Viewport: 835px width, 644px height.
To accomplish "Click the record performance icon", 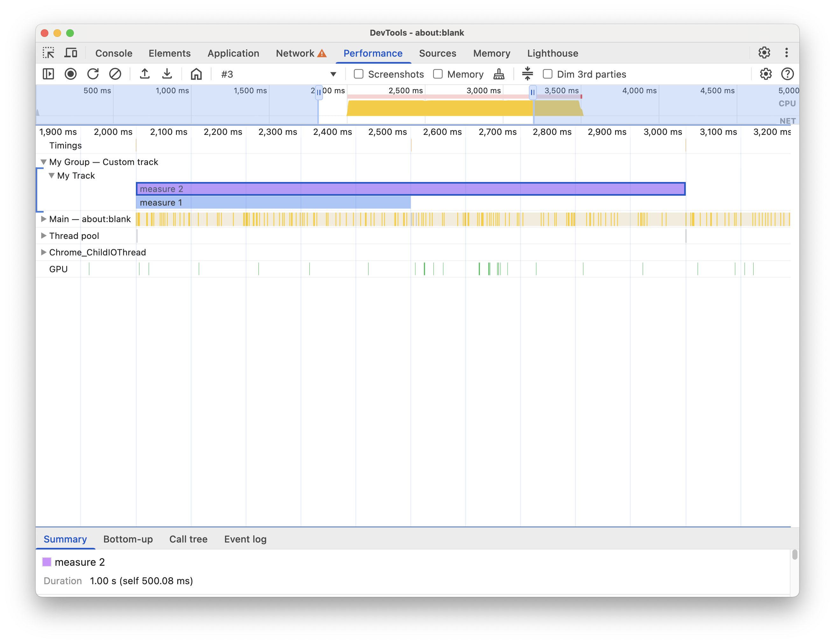I will (x=70, y=73).
